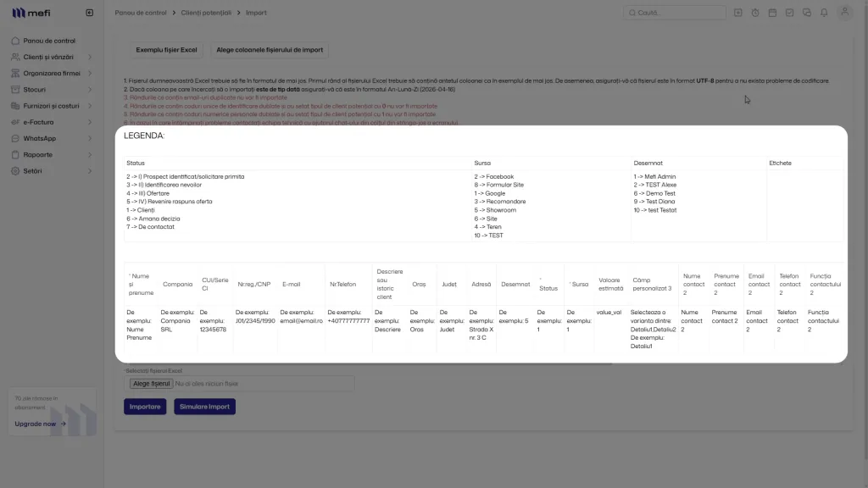Image resolution: width=868 pixels, height=488 pixels.
Task: Click the WhatsApp sidebar icon
Action: 15,138
